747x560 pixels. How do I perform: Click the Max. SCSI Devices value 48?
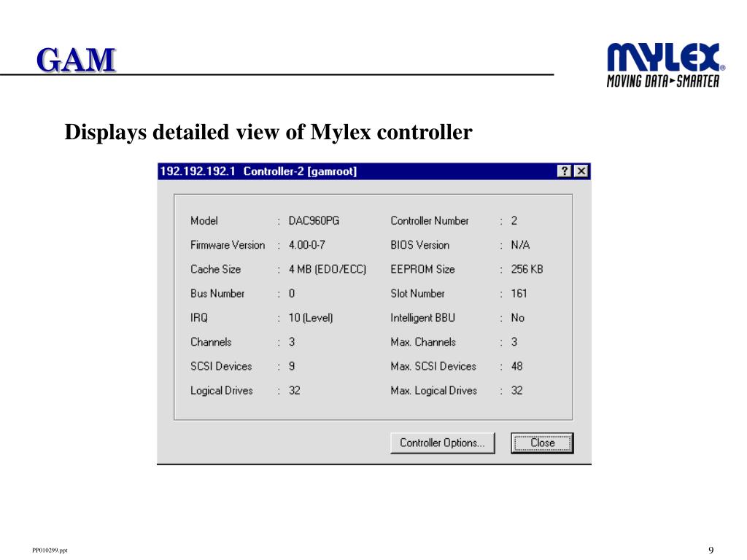[x=517, y=366]
